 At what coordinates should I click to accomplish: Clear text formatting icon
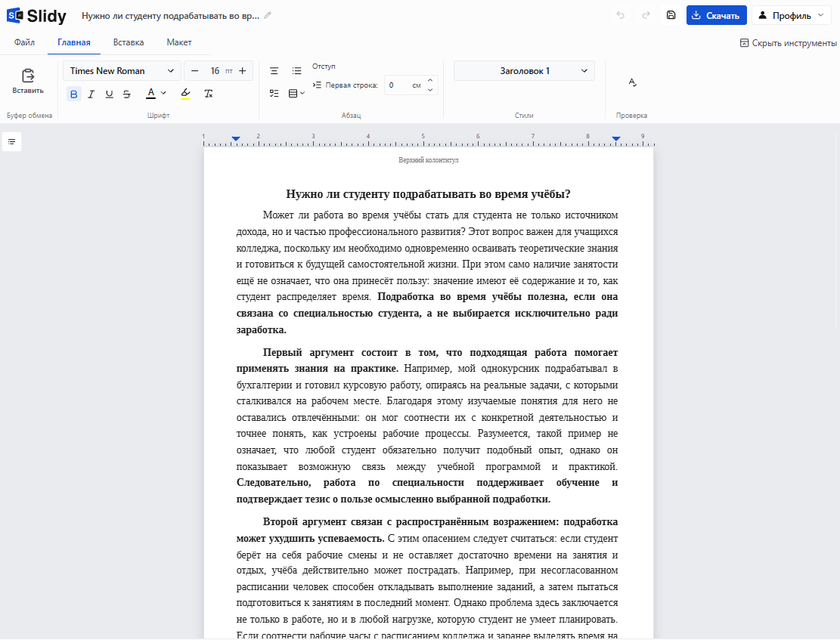(x=209, y=94)
